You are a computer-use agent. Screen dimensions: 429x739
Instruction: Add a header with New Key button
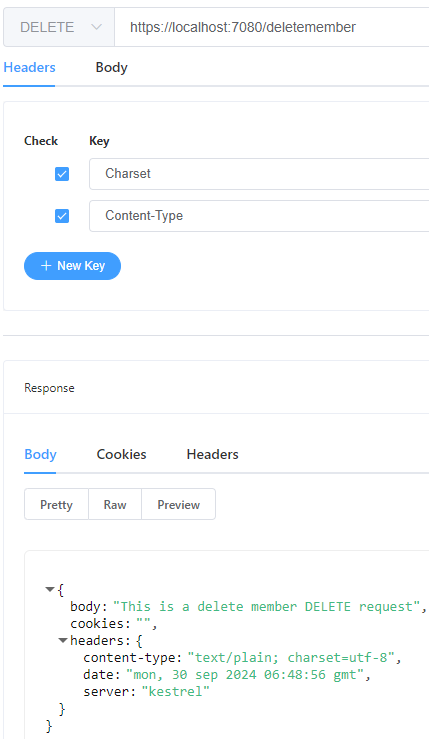[72, 266]
